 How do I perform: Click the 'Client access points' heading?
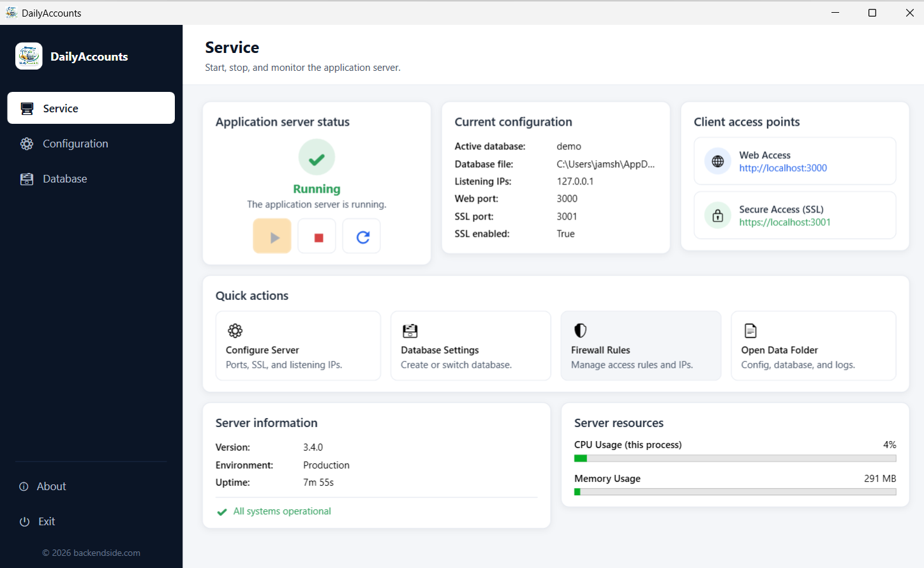pos(747,122)
